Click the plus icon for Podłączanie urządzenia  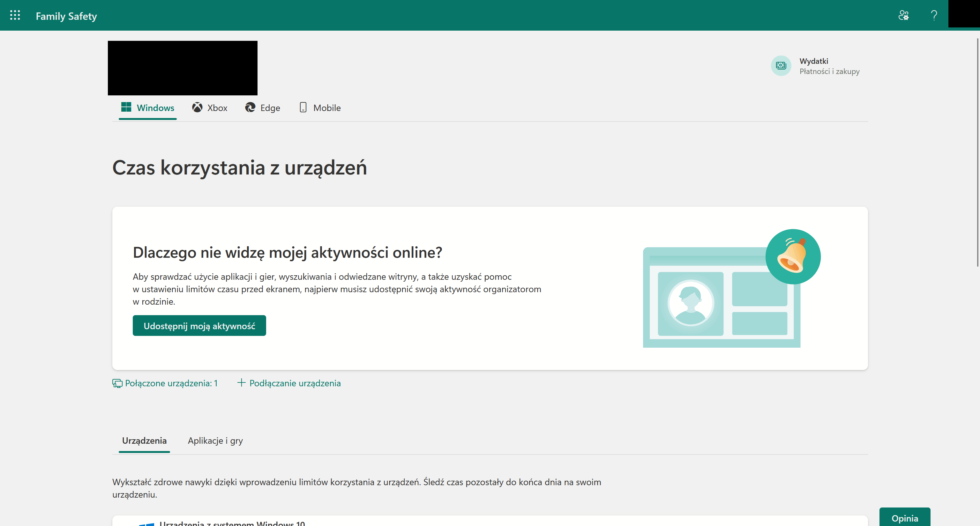click(241, 382)
